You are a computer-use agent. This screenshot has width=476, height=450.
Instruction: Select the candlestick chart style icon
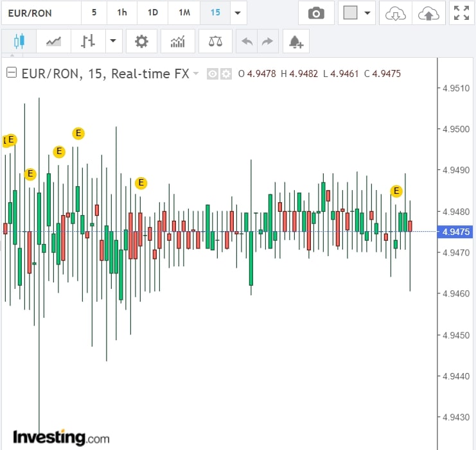point(19,42)
